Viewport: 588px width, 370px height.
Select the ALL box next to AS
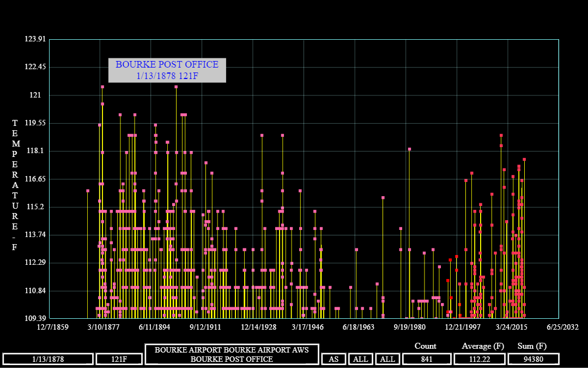[x=360, y=359]
